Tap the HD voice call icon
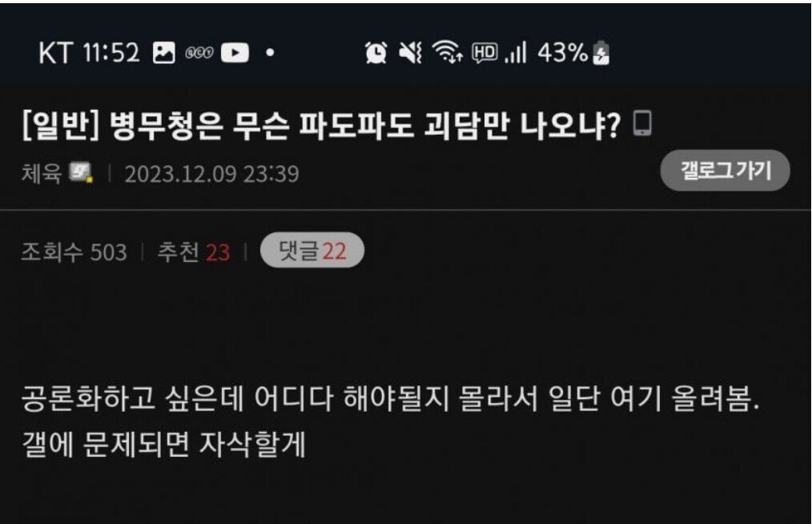This screenshot has height=524, width=812. pos(484,52)
